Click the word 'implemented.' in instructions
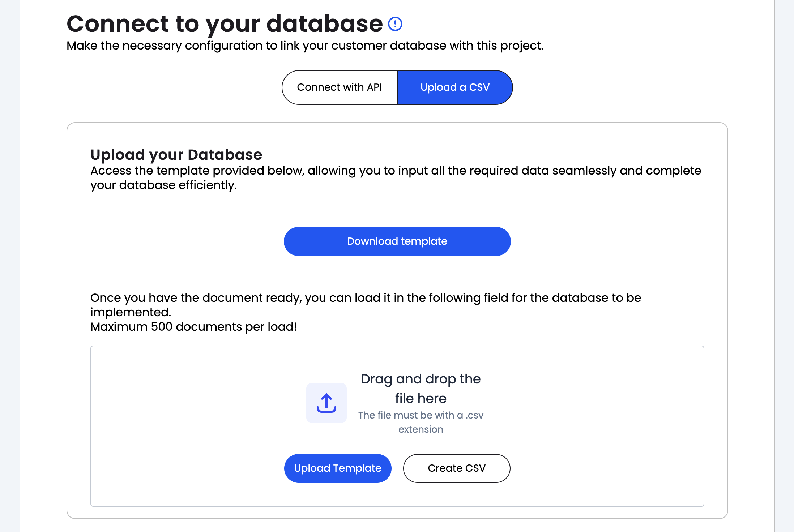 tap(131, 312)
